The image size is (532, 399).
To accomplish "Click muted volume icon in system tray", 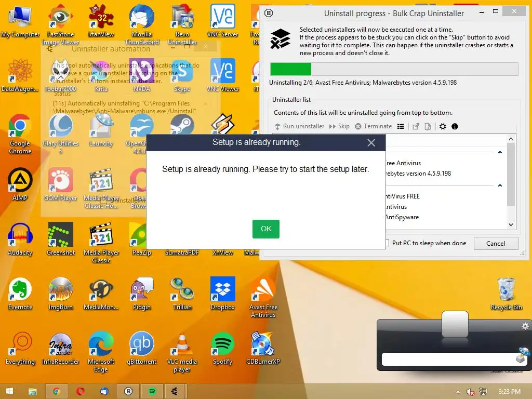I will click(x=470, y=392).
